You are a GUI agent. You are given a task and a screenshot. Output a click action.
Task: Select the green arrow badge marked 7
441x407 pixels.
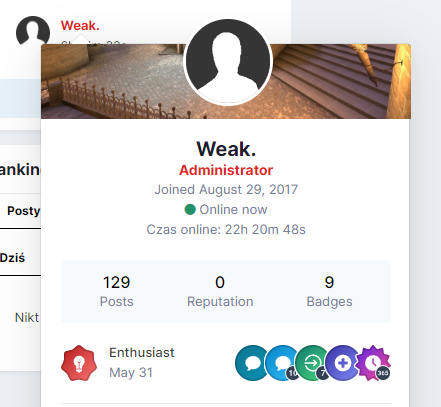(x=313, y=363)
